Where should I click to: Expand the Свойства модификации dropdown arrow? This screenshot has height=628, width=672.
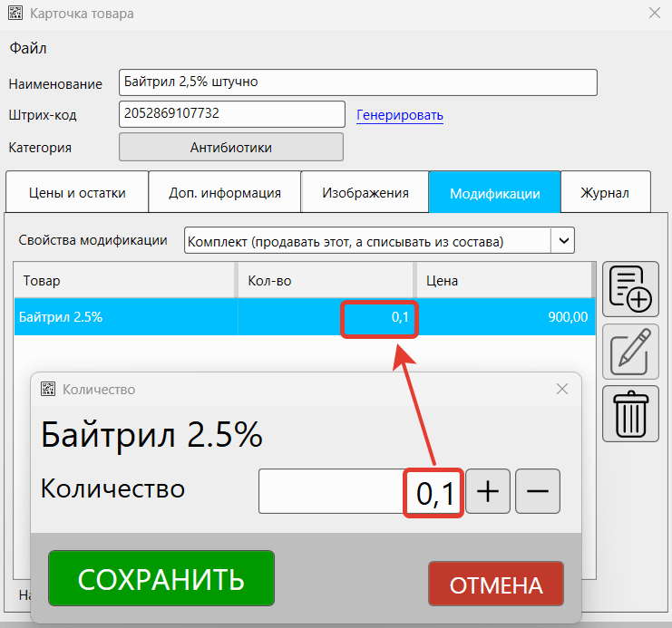point(563,240)
